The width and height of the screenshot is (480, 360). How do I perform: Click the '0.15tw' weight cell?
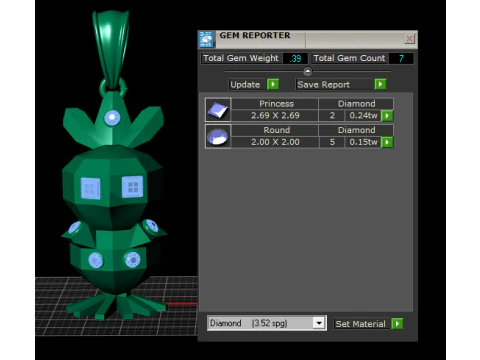[x=363, y=142]
